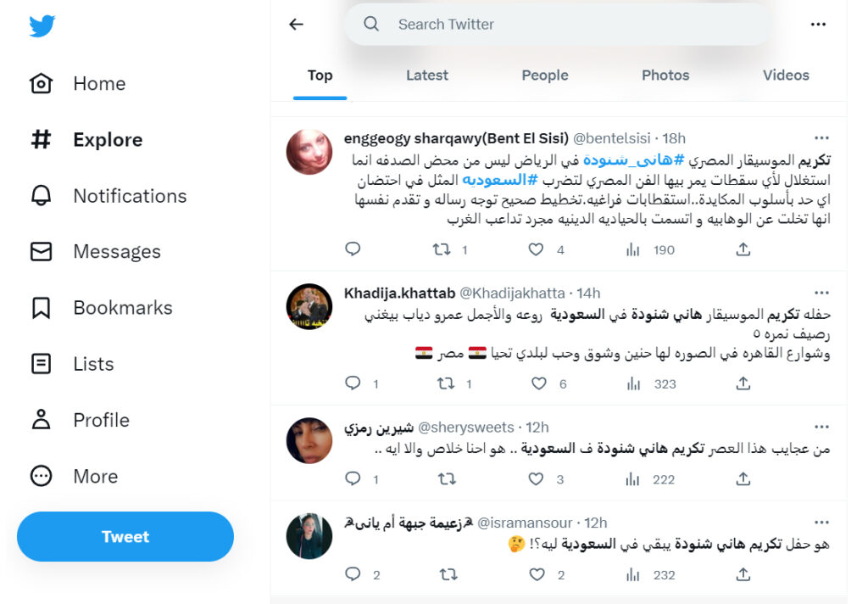Expand More menu in left sidebar

(x=41, y=477)
